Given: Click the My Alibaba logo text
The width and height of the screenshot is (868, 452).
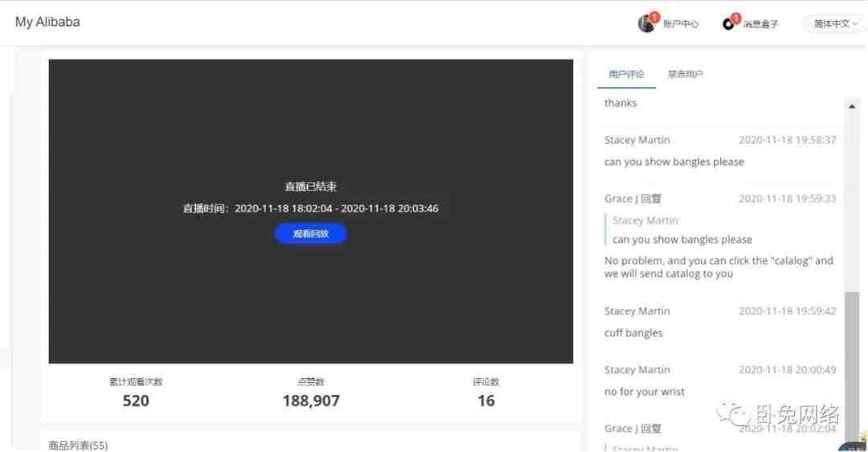Looking at the screenshot, I should point(47,23).
